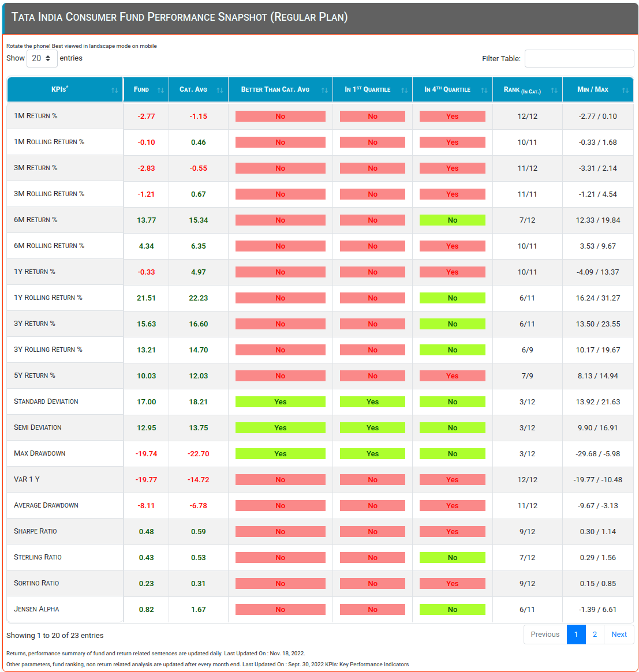639x672 pixels.
Task: Sort by Better Than Cat. Avg arrows
Action: [324, 90]
